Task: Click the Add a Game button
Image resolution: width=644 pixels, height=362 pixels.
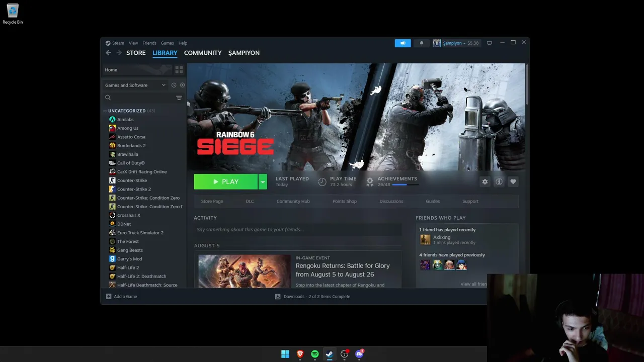Action: 121,297
